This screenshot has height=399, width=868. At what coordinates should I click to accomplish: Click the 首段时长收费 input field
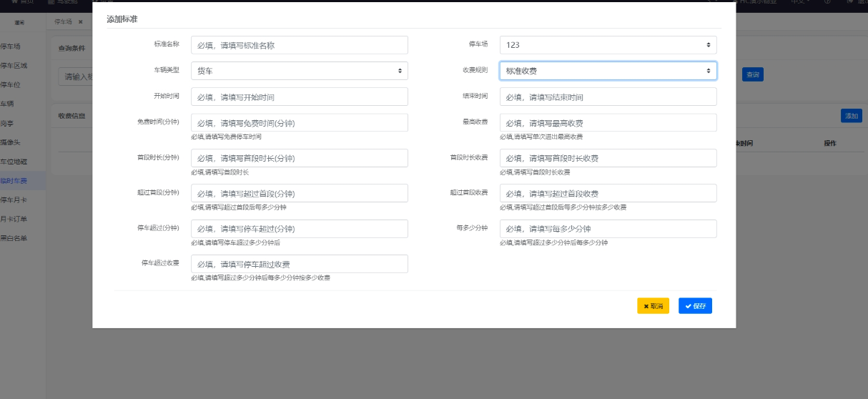608,158
